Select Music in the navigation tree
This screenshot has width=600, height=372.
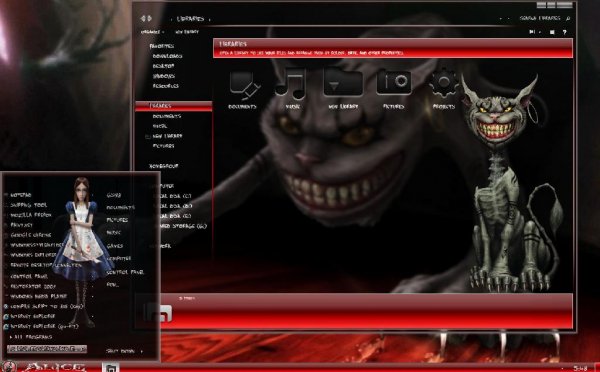(160, 126)
